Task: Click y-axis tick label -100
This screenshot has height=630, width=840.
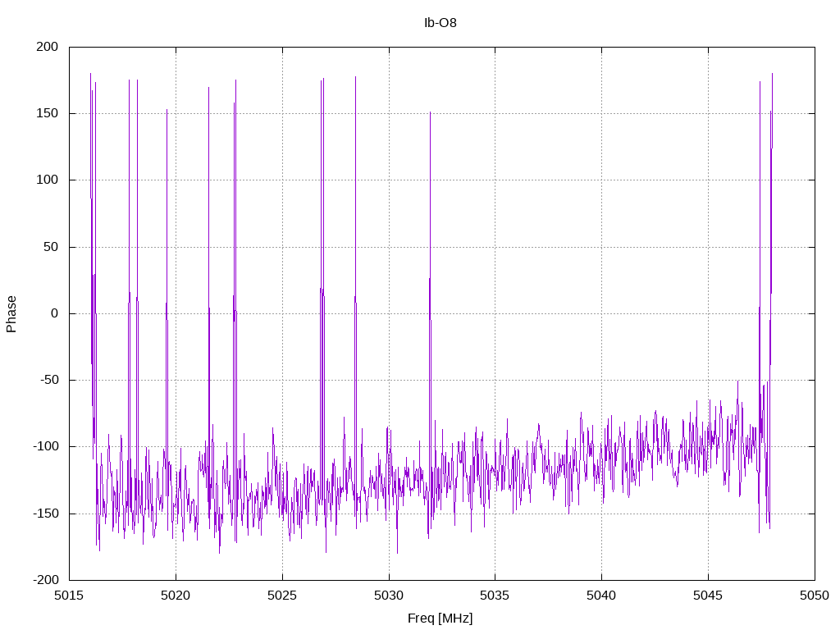Action: click(x=46, y=447)
